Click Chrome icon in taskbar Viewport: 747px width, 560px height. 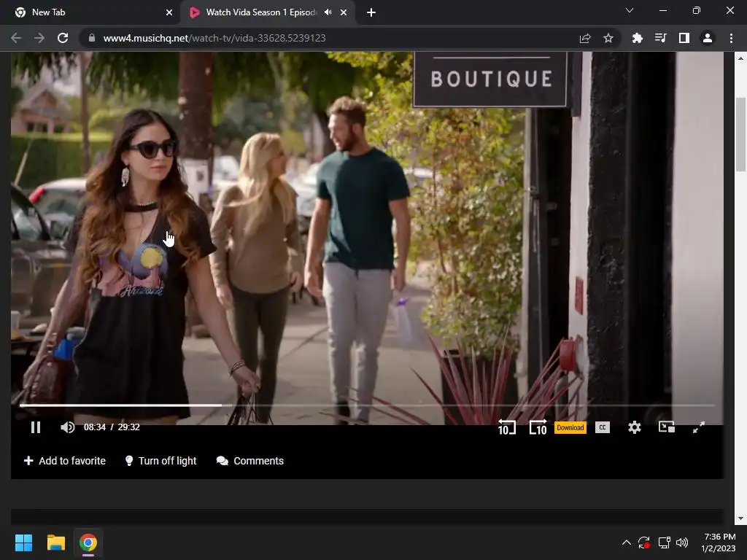[x=88, y=542]
